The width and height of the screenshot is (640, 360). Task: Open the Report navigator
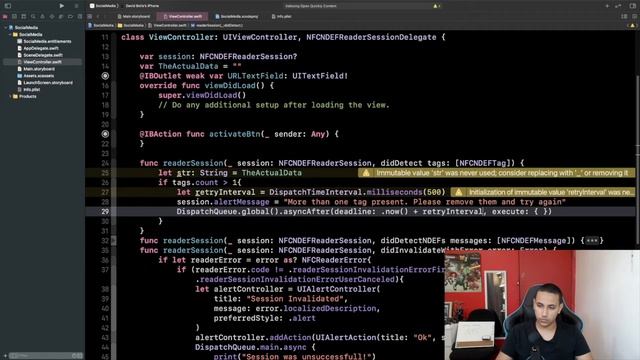(x=80, y=16)
